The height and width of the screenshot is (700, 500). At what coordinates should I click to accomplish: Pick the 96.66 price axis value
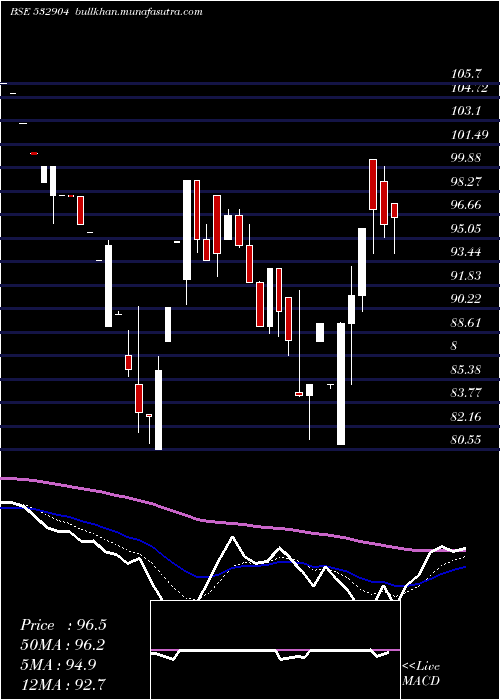pyautogui.click(x=466, y=205)
